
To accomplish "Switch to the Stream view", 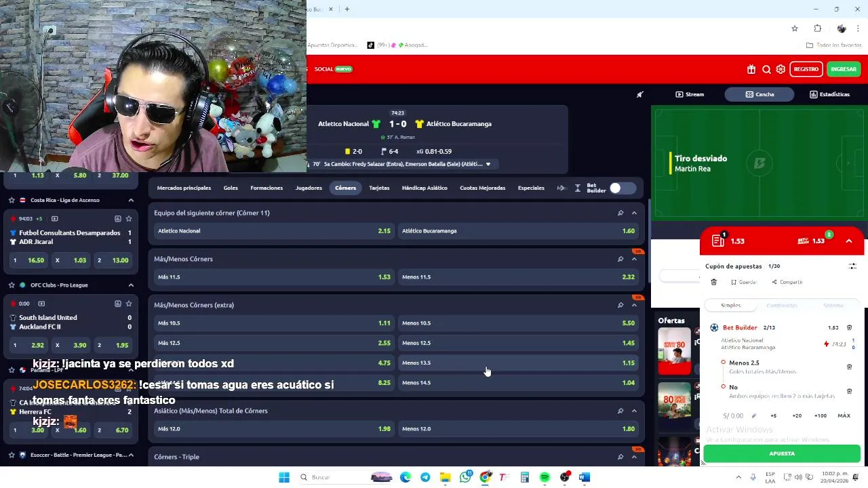I will [x=690, y=94].
